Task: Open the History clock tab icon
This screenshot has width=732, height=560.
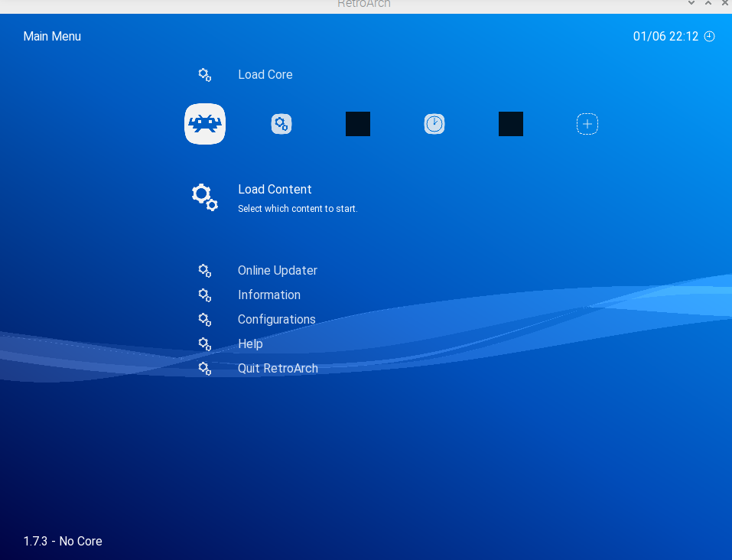Action: [434, 124]
